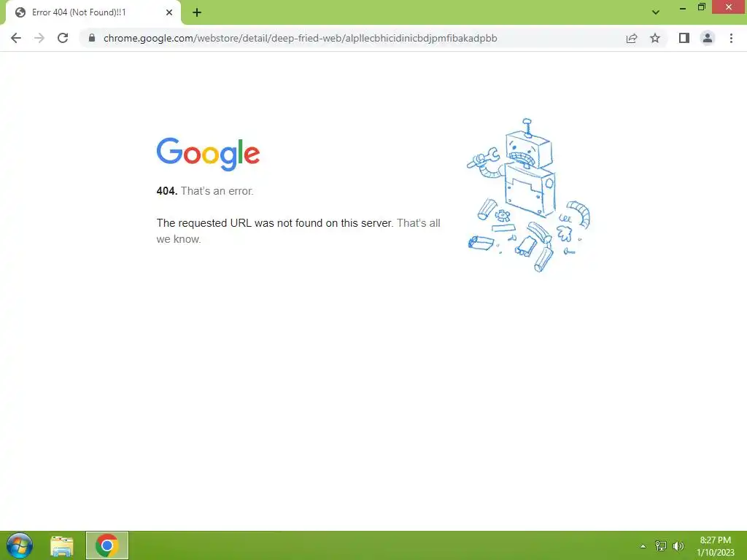The width and height of the screenshot is (747, 560).
Task: Show hidden system tray icons
Action: point(643,546)
